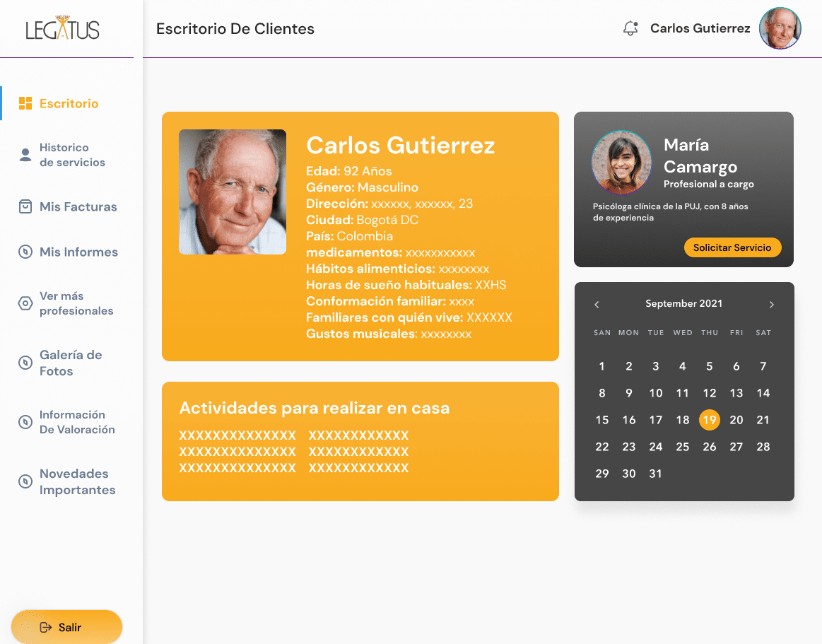Click the Salir logout button
This screenshot has height=644, width=822.
[66, 627]
